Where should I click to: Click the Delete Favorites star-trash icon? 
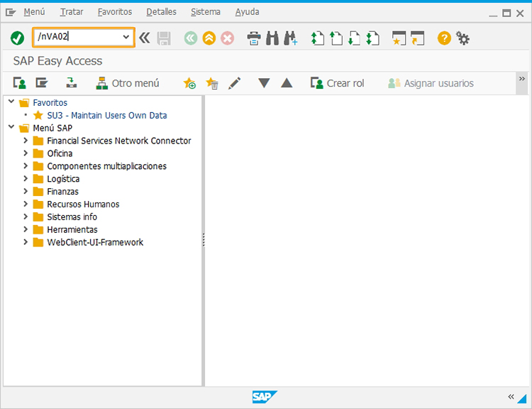[212, 83]
